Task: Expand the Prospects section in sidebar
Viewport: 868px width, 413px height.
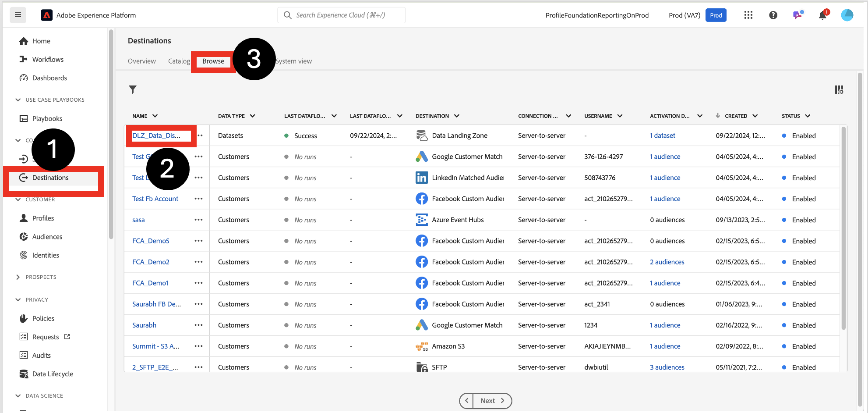Action: pos(18,277)
